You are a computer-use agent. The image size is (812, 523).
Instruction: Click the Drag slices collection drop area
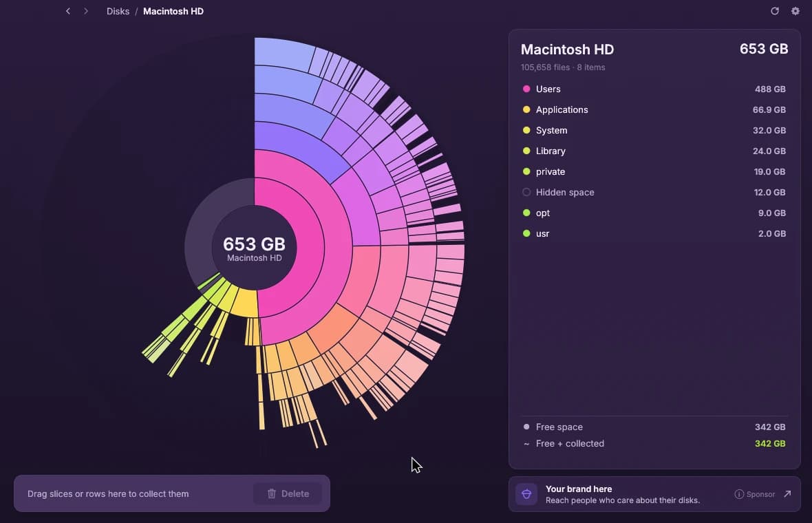[x=172, y=493]
